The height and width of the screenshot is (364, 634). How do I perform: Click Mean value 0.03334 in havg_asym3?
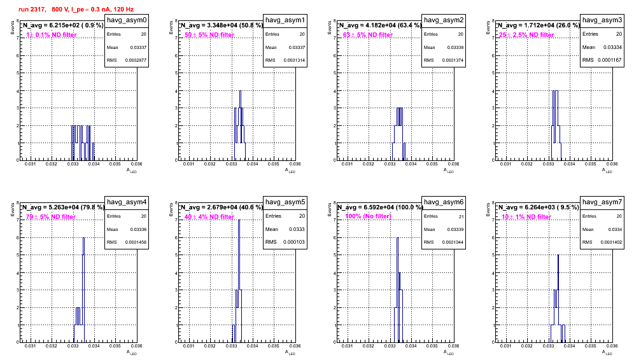tap(612, 47)
